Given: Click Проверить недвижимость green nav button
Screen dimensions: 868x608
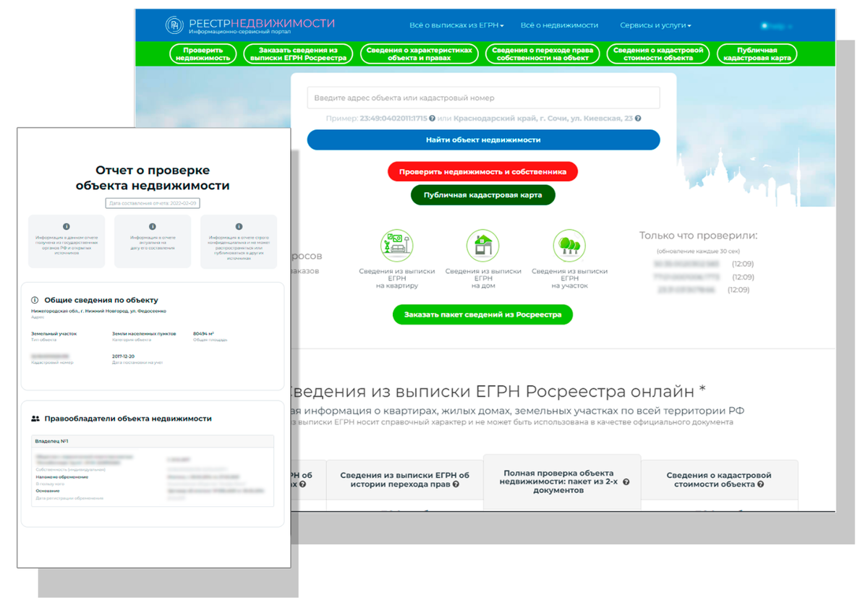Looking at the screenshot, I should [203, 54].
